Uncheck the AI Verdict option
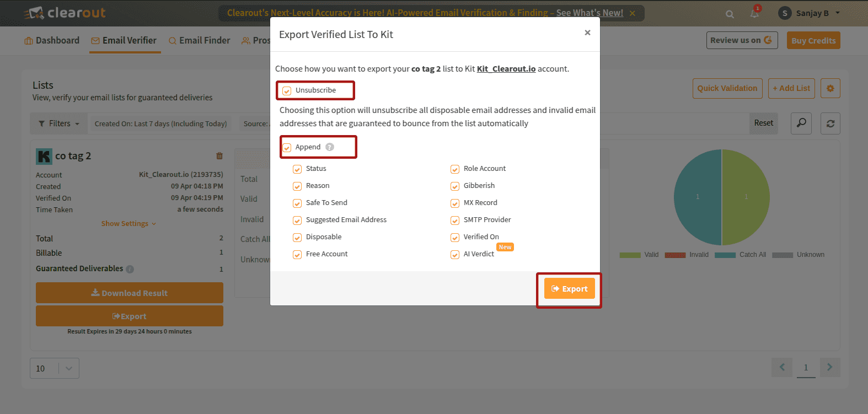 [455, 255]
